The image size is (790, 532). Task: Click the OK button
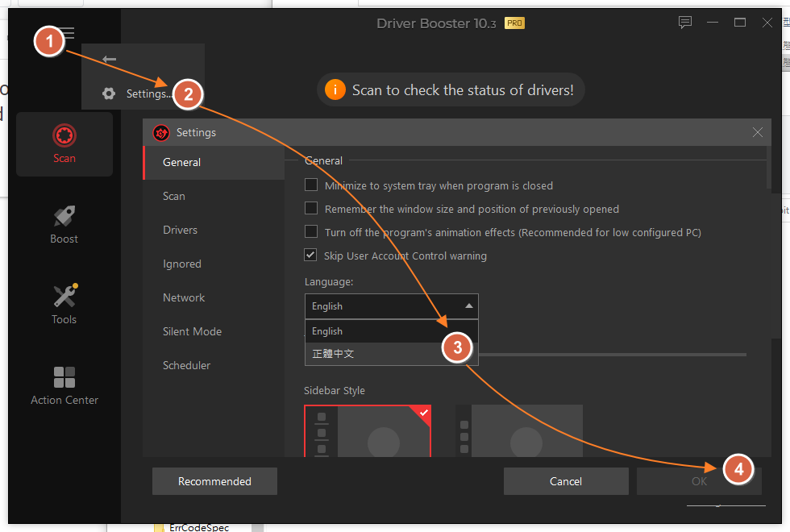tap(699, 481)
